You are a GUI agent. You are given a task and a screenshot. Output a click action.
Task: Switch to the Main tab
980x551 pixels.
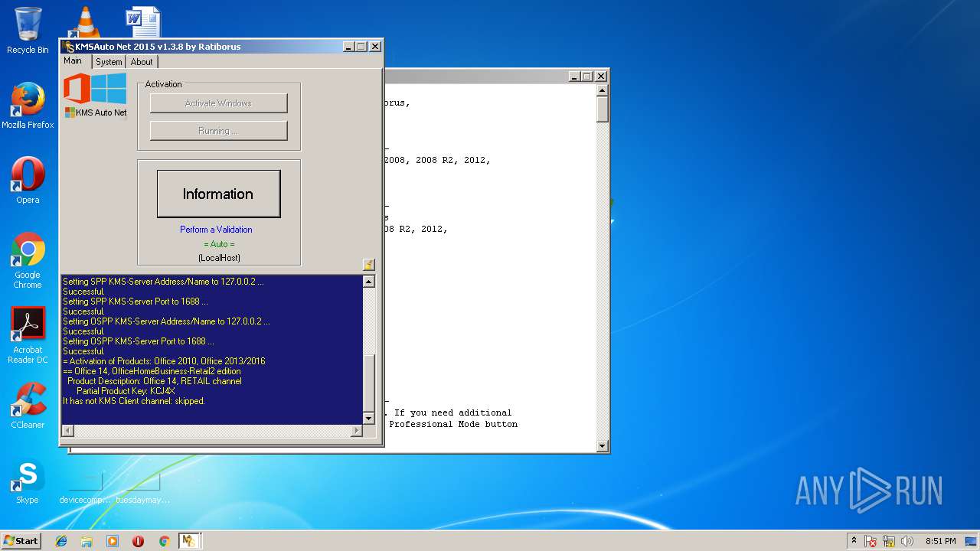click(73, 61)
